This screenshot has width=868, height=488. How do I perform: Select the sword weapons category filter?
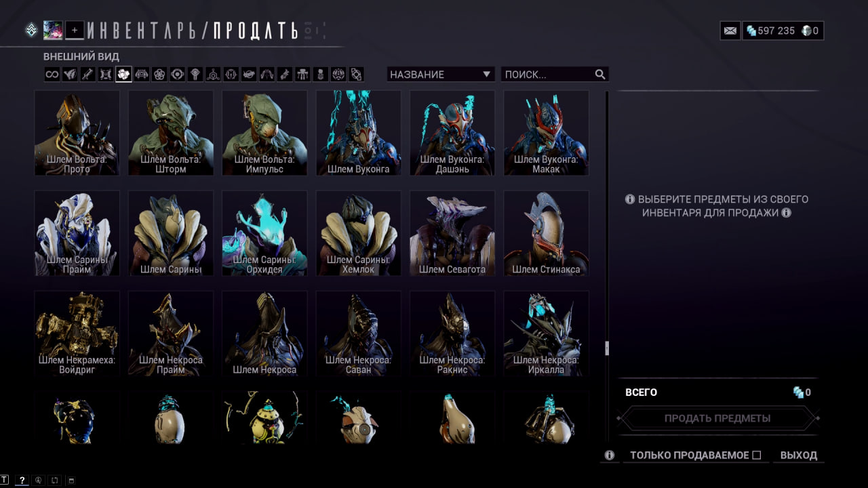pyautogui.click(x=87, y=75)
